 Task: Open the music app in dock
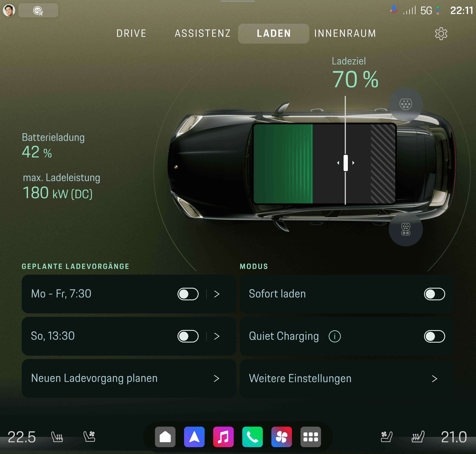coord(223,437)
